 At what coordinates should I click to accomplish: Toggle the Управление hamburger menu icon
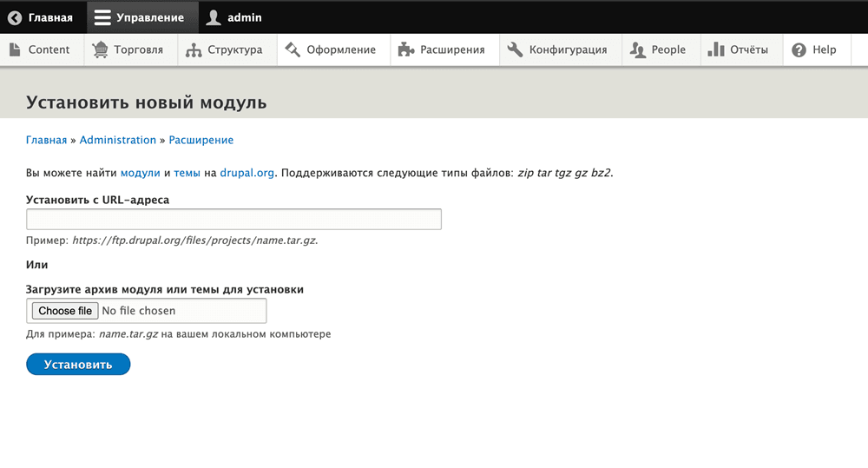(x=102, y=17)
